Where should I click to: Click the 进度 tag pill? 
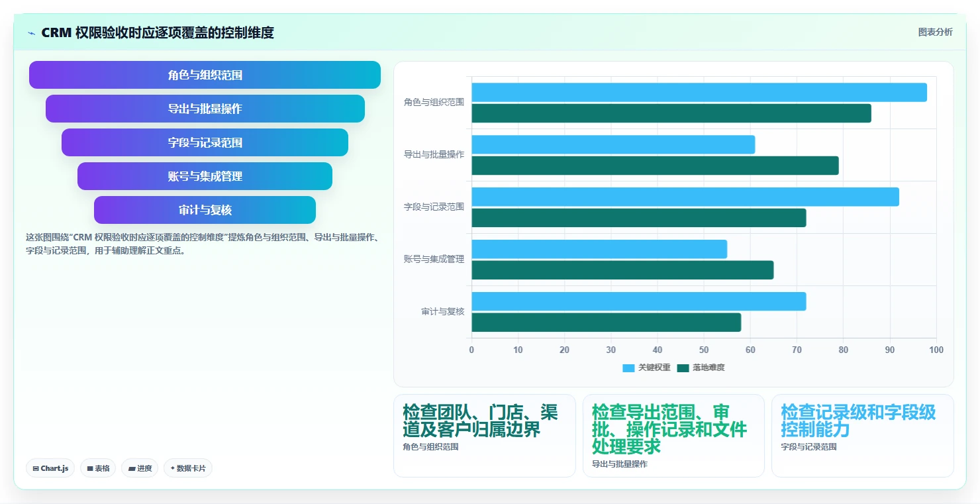[x=140, y=468]
